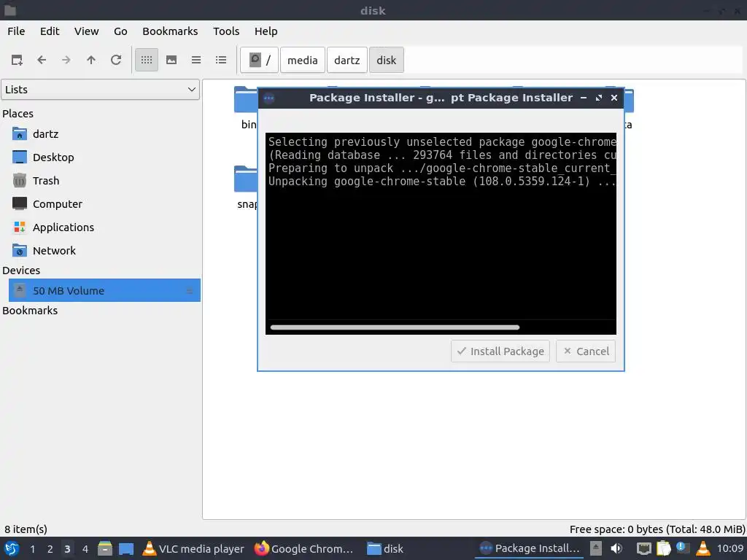Screen dimensions: 747x560
Task: Switch to thumbnail view mode
Action: pos(171,60)
